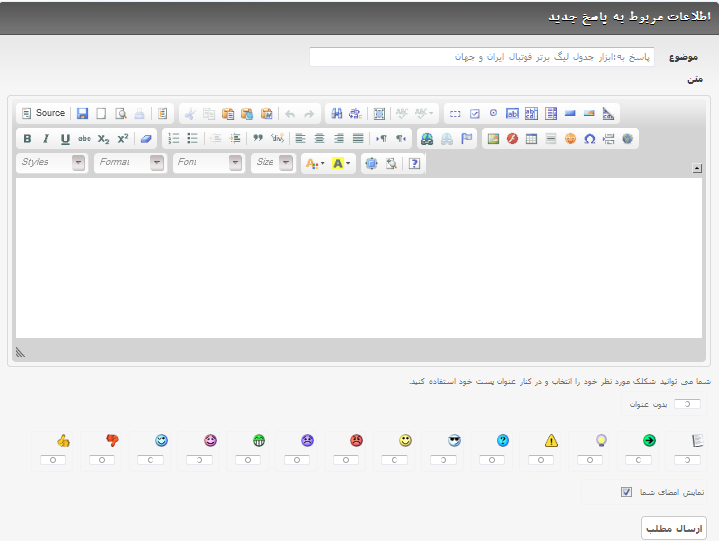Insert a numbered list
Image resolution: width=719 pixels, height=541 pixels.
coord(174,139)
